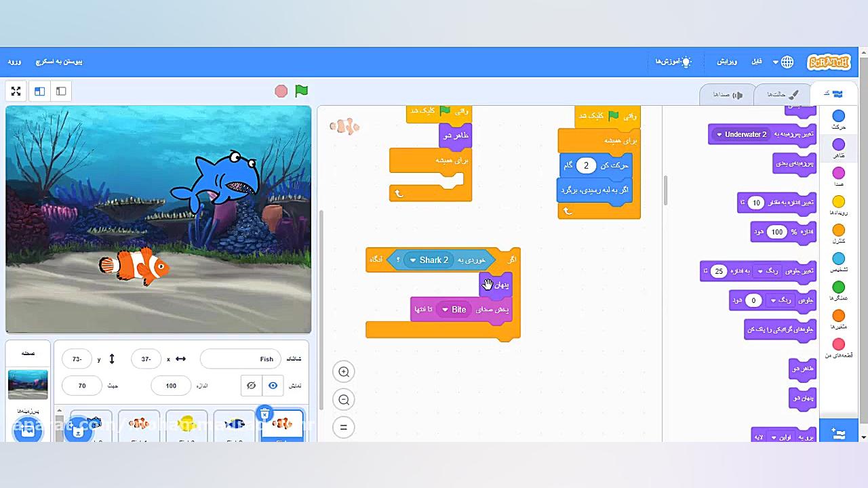Screen dimensions: 868x488
Task: Click the ورود (Sign in) link
Action: point(15,62)
